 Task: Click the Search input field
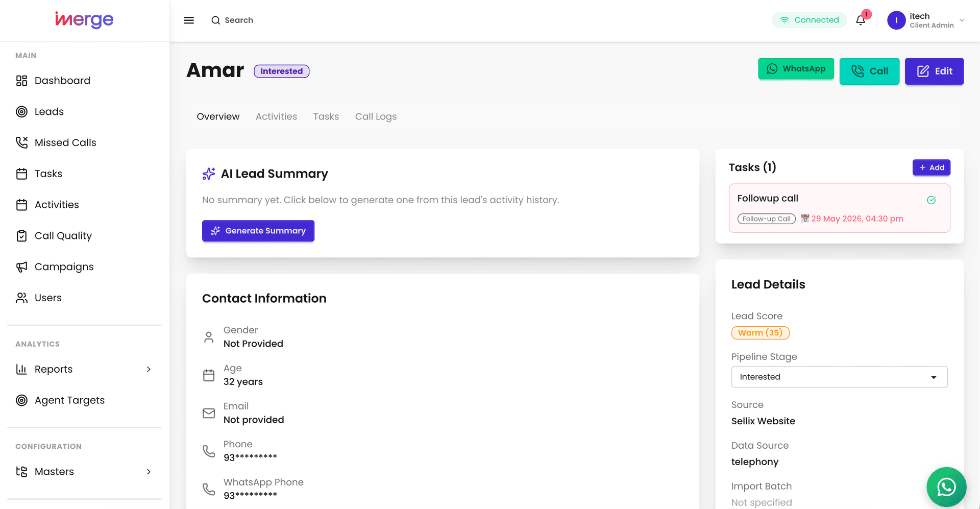pyautogui.click(x=239, y=20)
